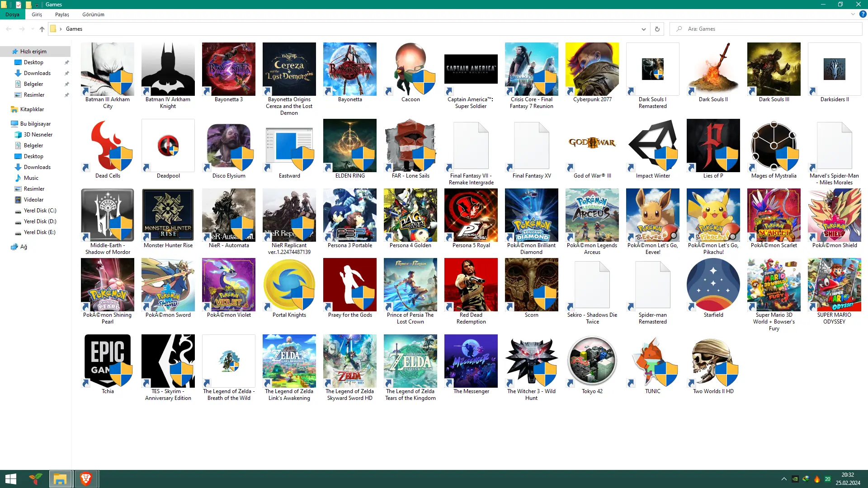
Task: Select the Disco Elysium shortcut
Action: pyautogui.click(x=229, y=145)
